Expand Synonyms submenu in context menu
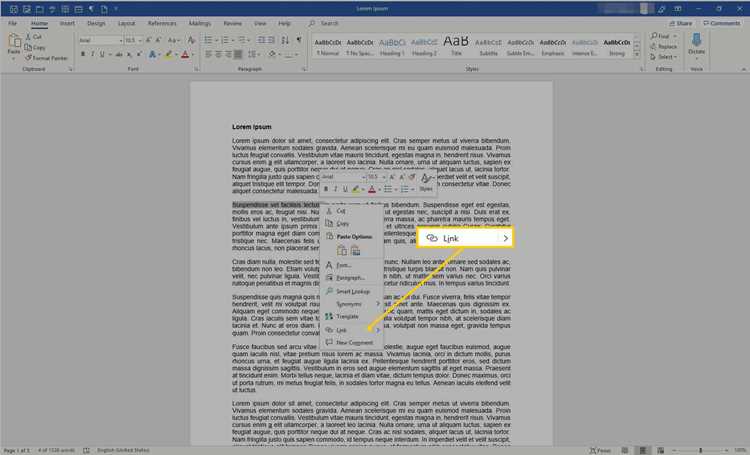 tap(352, 304)
